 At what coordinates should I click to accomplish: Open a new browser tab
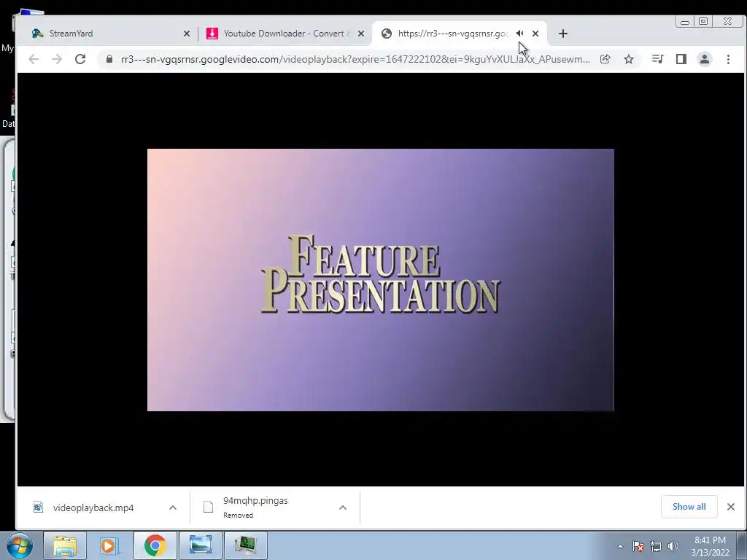tap(563, 34)
